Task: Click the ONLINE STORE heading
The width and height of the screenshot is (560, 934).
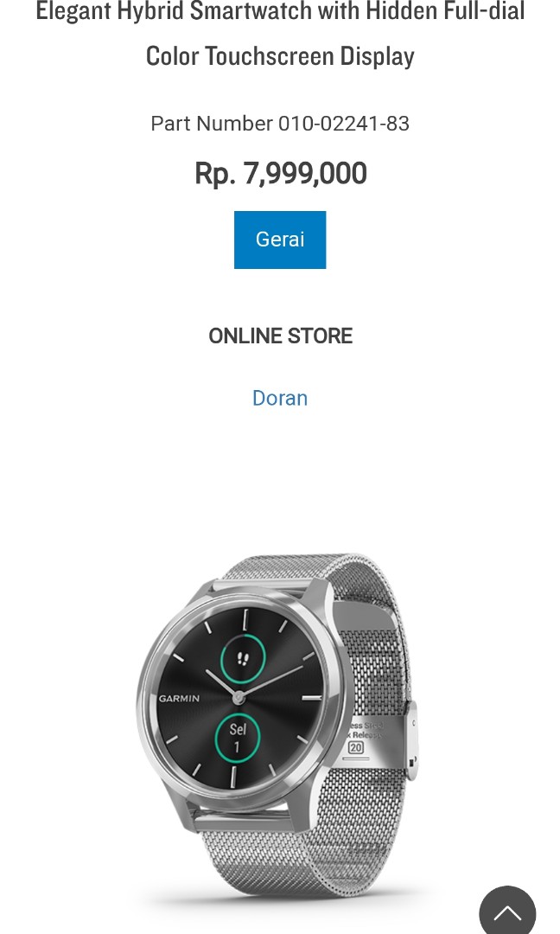Action: [280, 336]
